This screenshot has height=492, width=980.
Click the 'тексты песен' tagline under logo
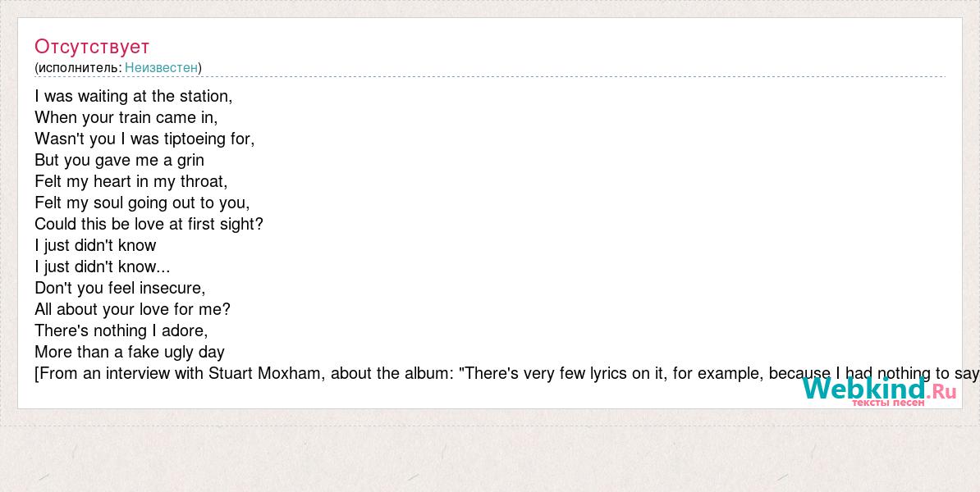pos(887,402)
